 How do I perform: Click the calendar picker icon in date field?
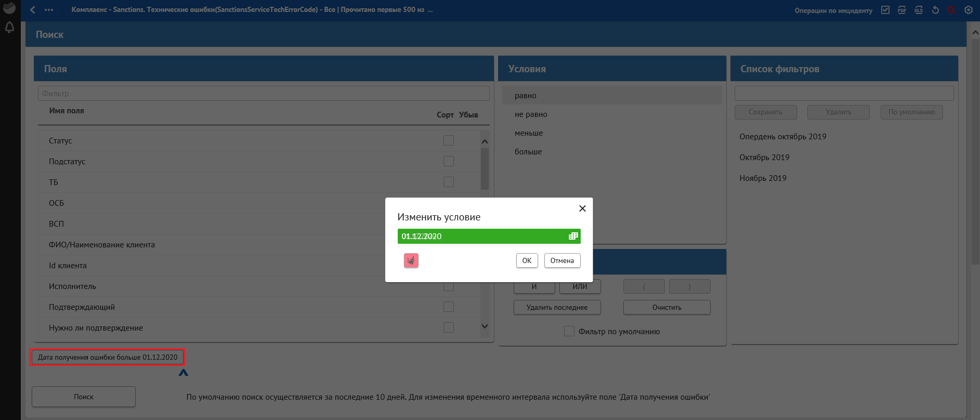pyautogui.click(x=573, y=236)
